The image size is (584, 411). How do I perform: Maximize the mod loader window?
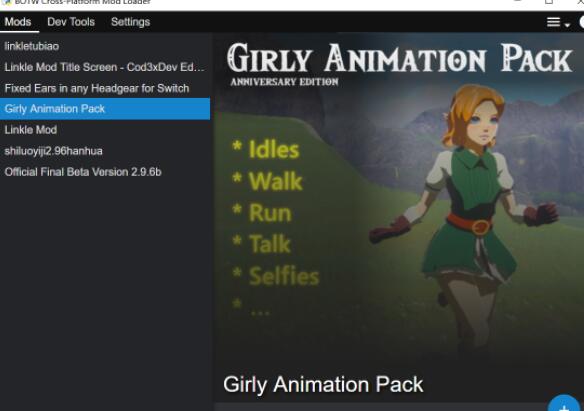pos(548,1)
